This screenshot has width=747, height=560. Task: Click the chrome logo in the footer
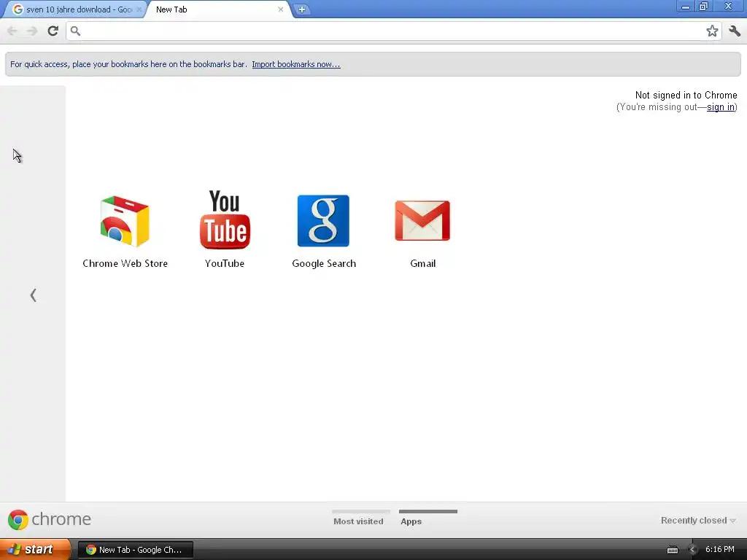pos(50,519)
